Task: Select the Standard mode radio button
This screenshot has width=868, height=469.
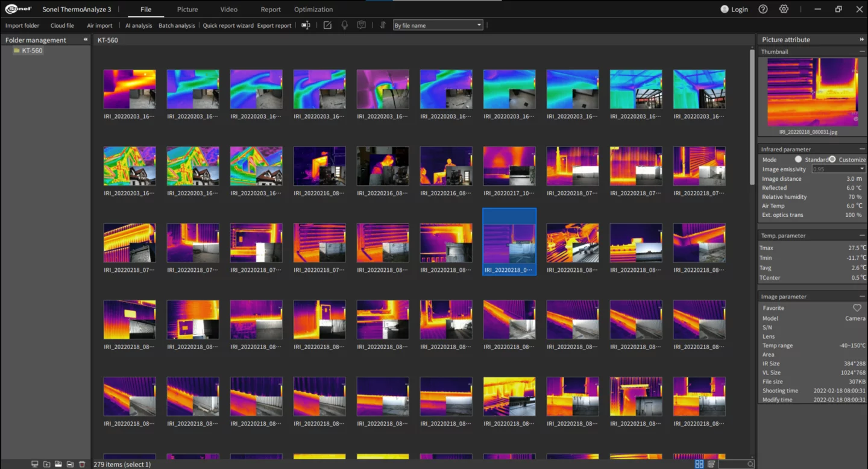Action: [798, 160]
